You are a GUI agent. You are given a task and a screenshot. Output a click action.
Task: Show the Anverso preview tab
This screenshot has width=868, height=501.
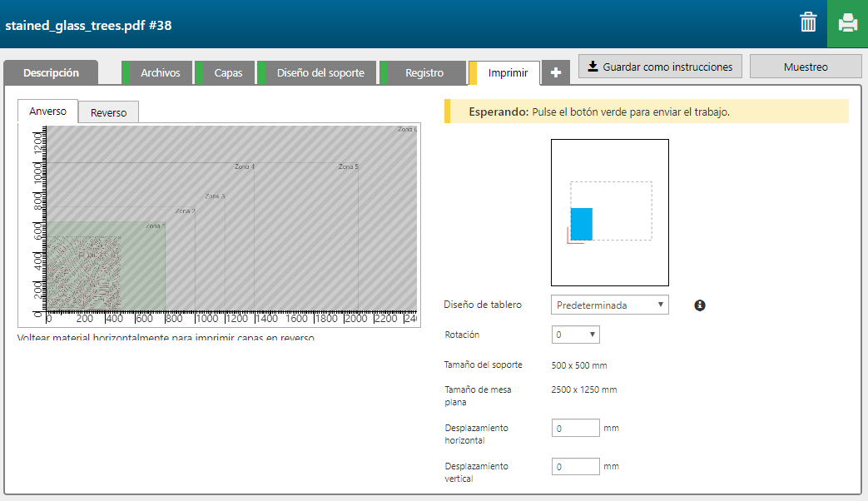[47, 112]
